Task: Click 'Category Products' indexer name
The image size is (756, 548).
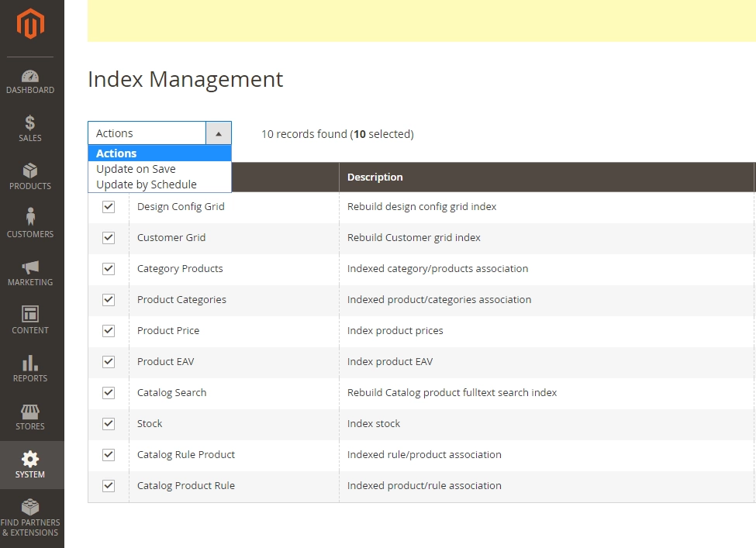Action: click(180, 268)
